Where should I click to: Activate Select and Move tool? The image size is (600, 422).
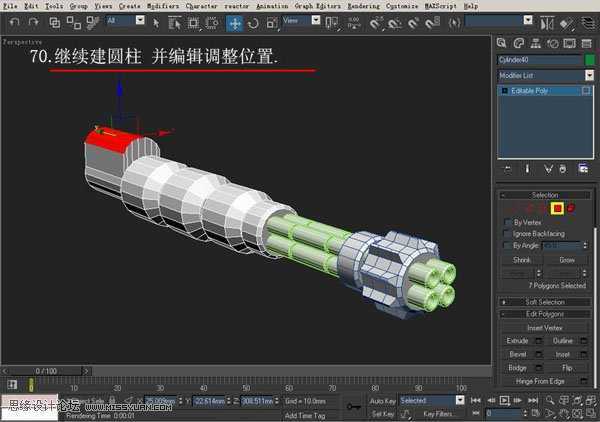(235, 24)
